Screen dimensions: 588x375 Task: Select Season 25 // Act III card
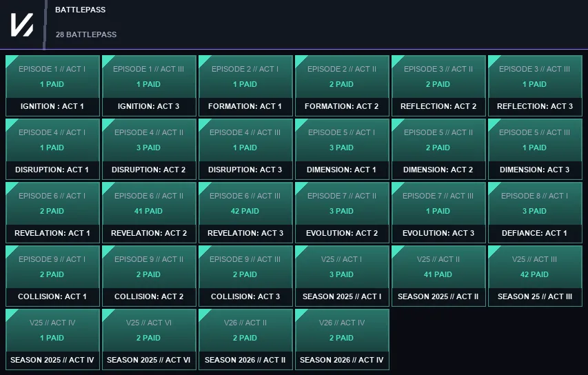[x=535, y=276]
